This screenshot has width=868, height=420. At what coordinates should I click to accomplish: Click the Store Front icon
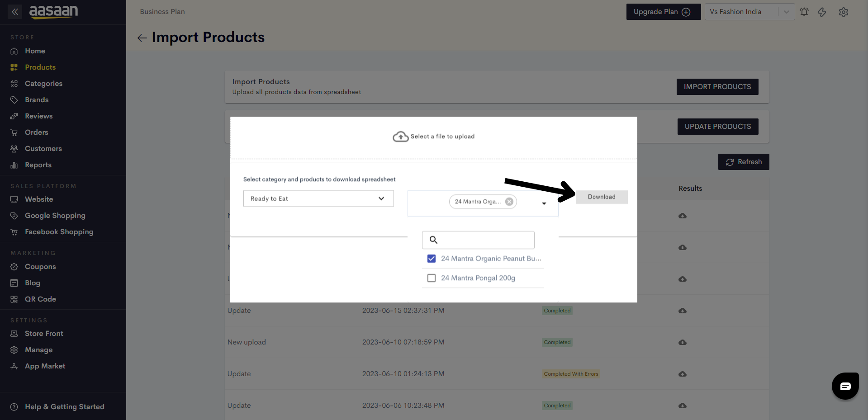(x=14, y=334)
